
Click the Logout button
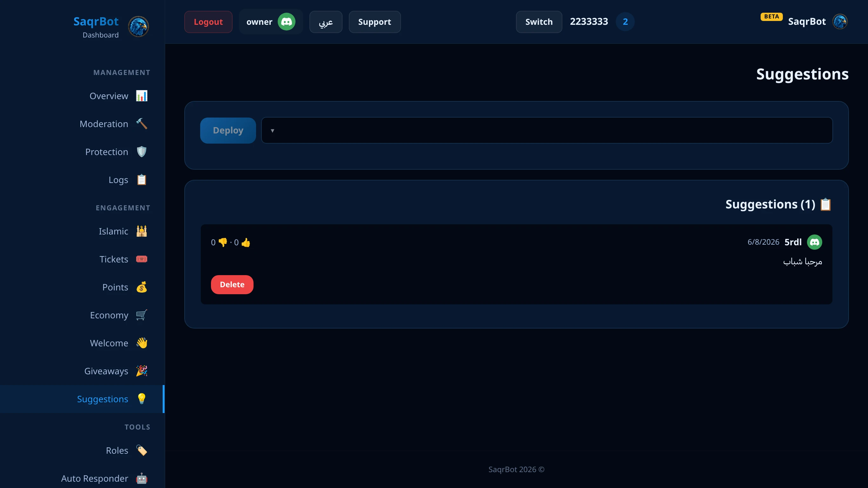pos(208,22)
